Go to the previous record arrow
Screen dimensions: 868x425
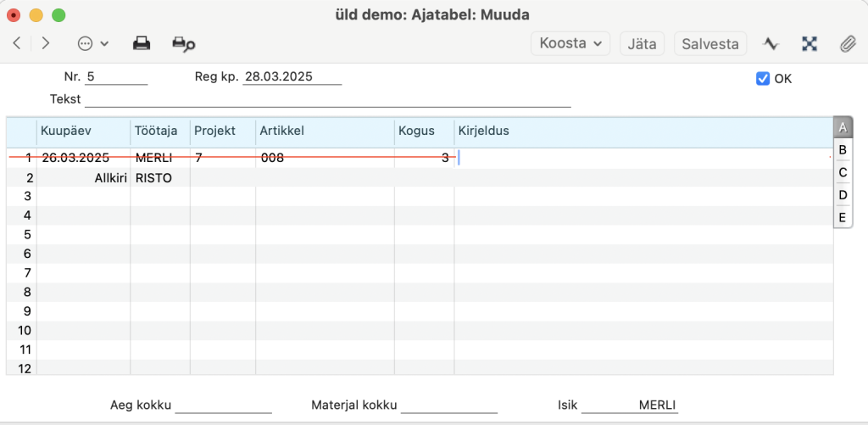pyautogui.click(x=17, y=43)
